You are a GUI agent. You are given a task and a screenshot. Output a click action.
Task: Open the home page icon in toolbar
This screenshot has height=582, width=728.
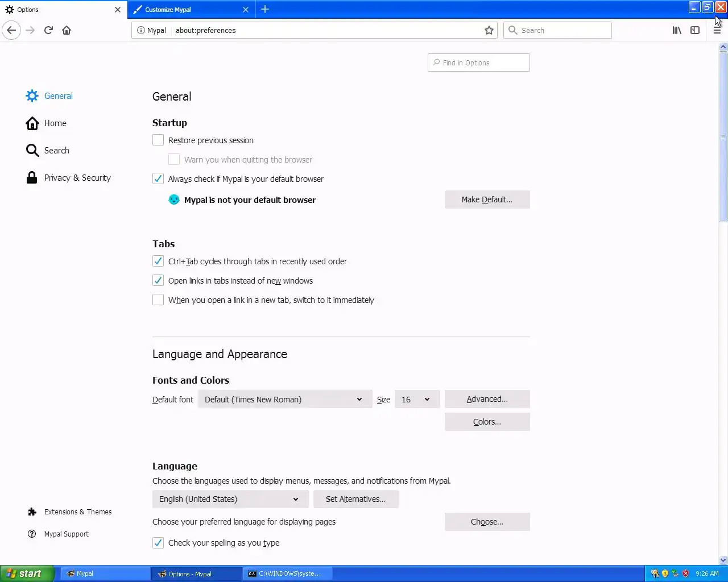(67, 30)
